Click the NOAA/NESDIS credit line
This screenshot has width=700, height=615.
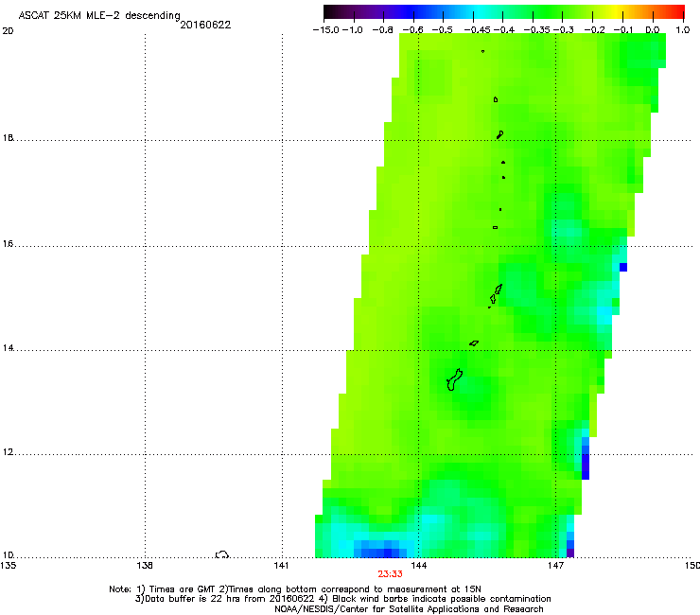click(409, 609)
